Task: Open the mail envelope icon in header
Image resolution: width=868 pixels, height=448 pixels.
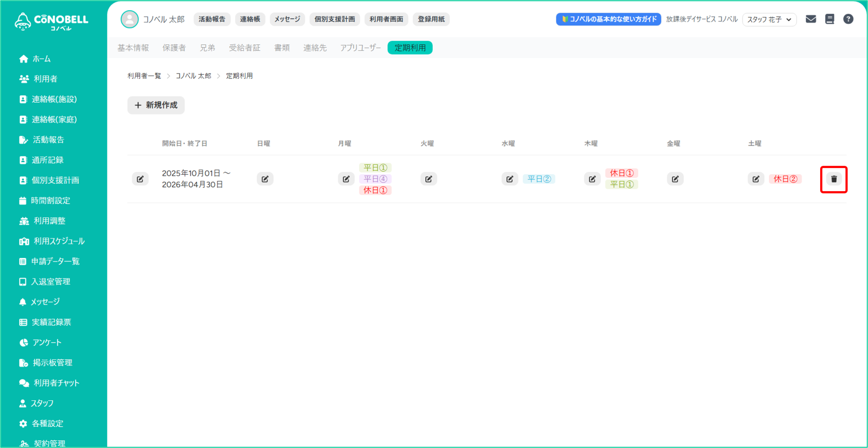Action: (811, 19)
